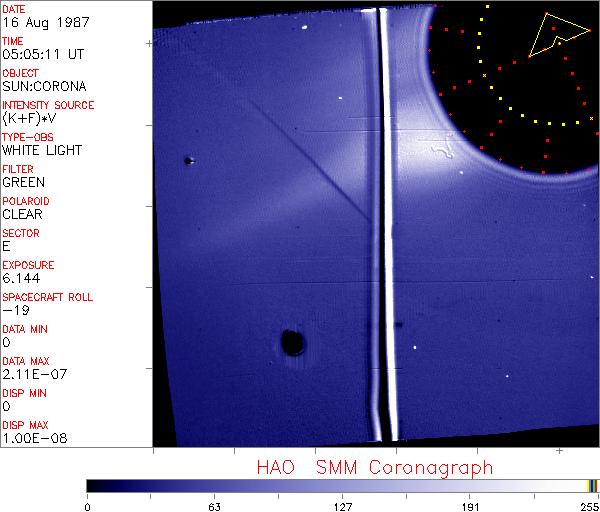Click the "INTENSITY SOURCE" label

point(48,105)
